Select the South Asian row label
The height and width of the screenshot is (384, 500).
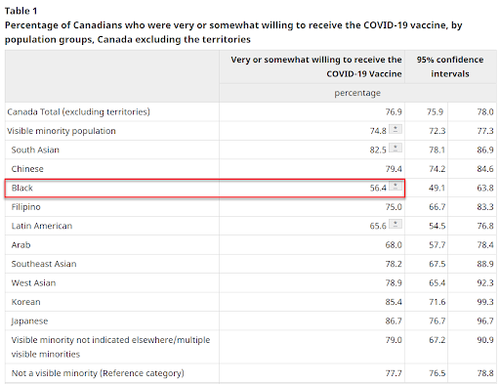tap(35, 150)
